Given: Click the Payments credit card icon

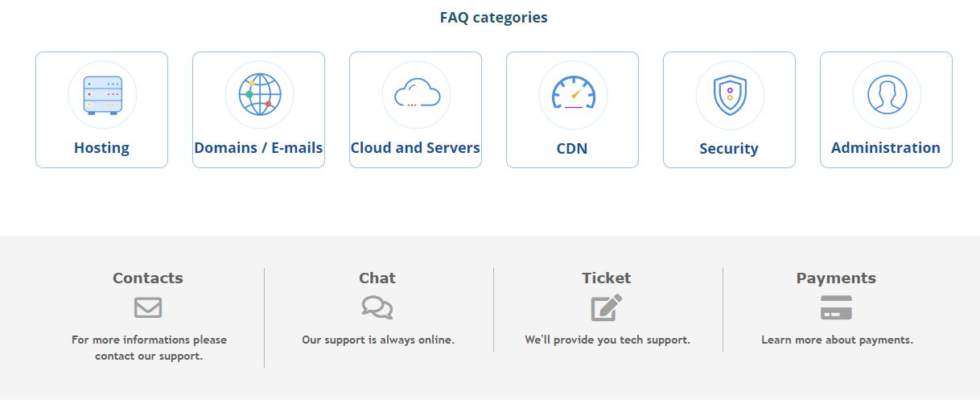Looking at the screenshot, I should pos(836,307).
